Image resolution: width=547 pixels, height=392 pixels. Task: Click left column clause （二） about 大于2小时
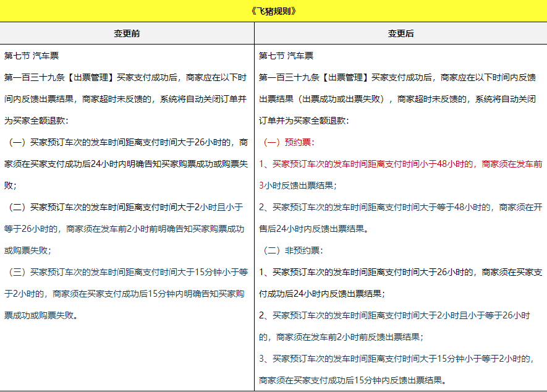(127, 207)
